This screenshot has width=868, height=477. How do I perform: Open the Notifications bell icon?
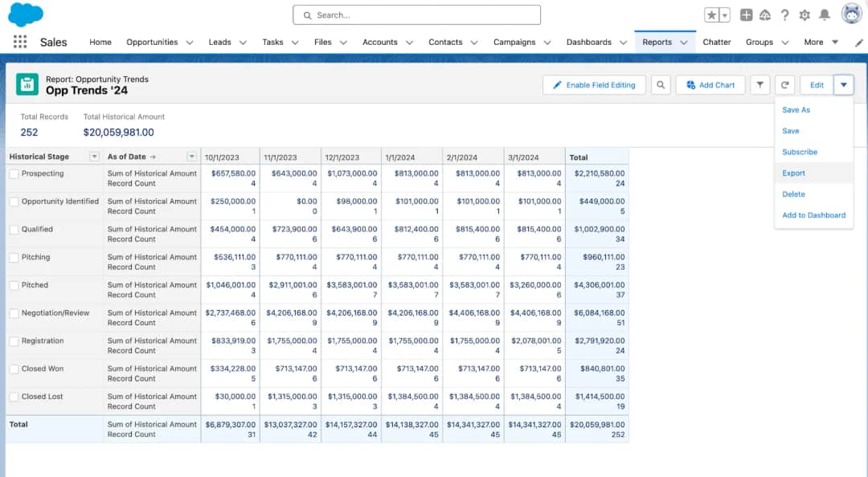(825, 15)
